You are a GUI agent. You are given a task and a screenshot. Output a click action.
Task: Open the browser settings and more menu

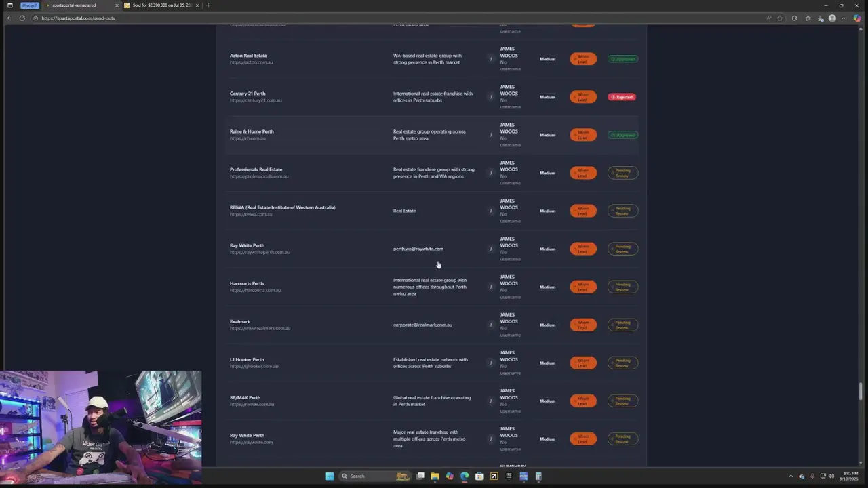tap(844, 18)
